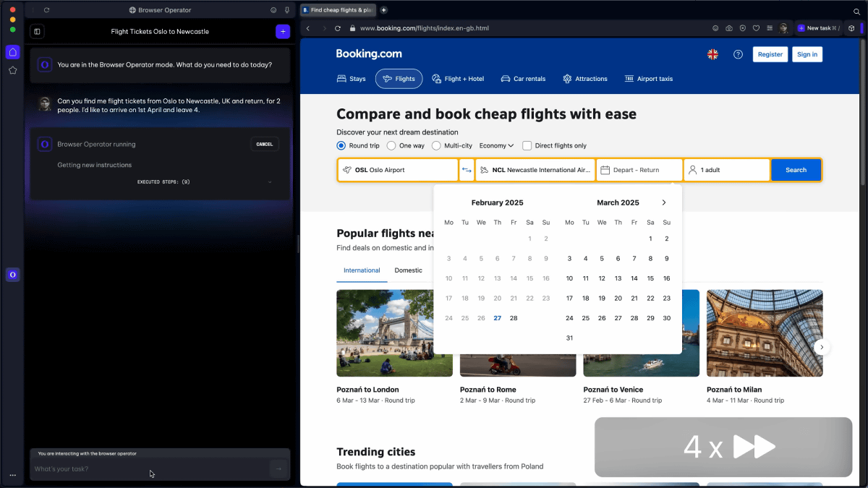Open the Attractions tab
This screenshot has height=488, width=868.
point(585,79)
